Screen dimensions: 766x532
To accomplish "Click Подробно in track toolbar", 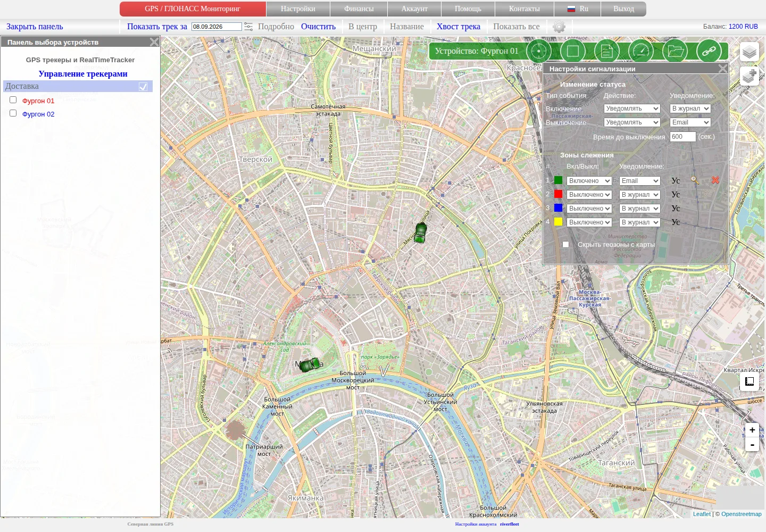I will coord(276,27).
